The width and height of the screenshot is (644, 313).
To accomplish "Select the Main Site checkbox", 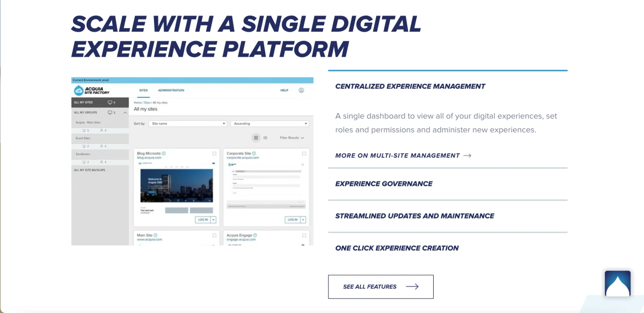I will pos(214,235).
